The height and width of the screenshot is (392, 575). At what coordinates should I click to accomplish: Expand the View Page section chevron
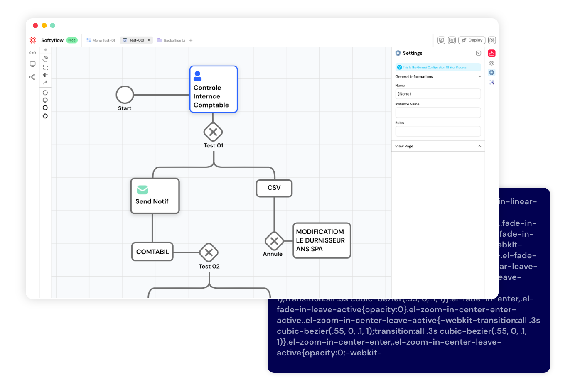tap(480, 146)
